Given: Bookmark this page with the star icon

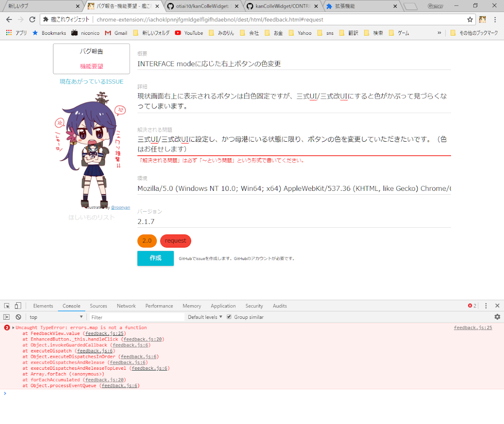Looking at the screenshot, I should point(470,20).
